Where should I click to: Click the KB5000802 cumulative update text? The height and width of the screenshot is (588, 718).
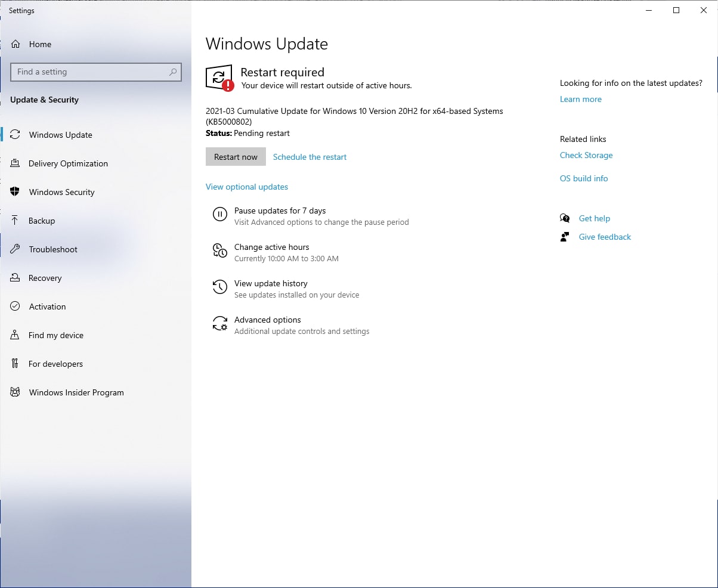[x=354, y=116]
